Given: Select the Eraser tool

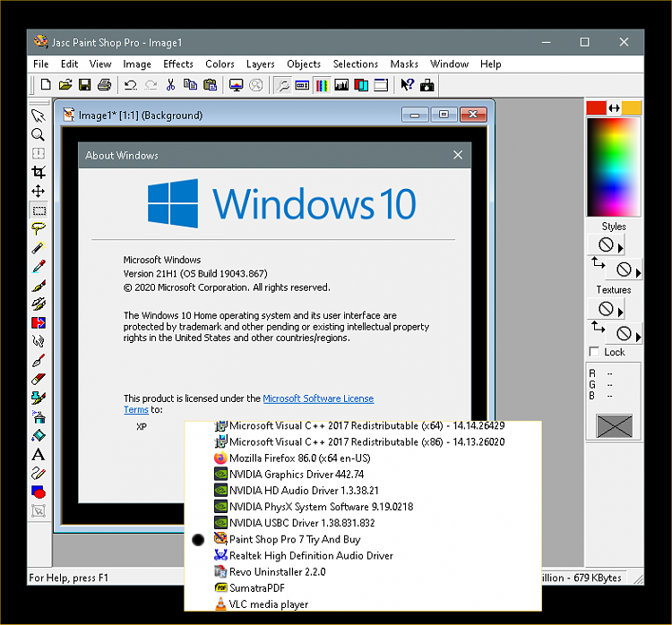Looking at the screenshot, I should click(39, 379).
